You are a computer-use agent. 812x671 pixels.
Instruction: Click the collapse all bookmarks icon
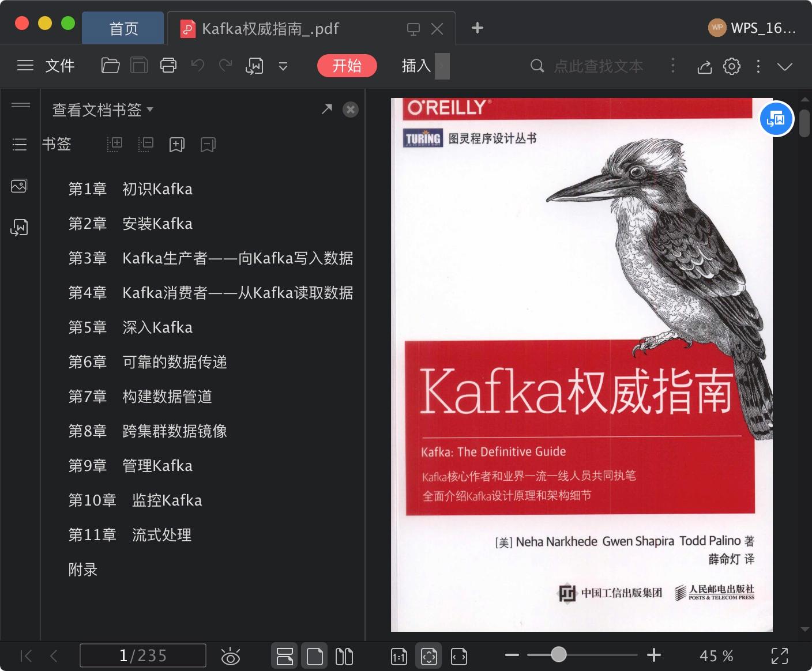pos(146,144)
